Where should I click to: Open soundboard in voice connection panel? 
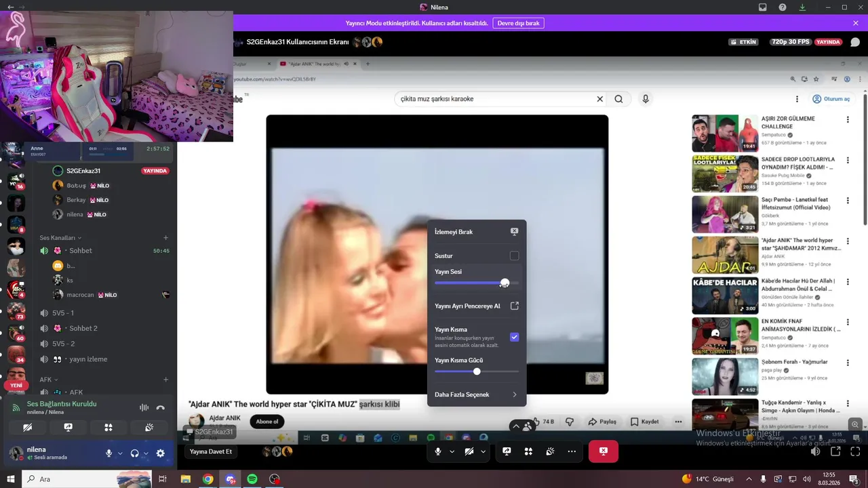pos(150,428)
